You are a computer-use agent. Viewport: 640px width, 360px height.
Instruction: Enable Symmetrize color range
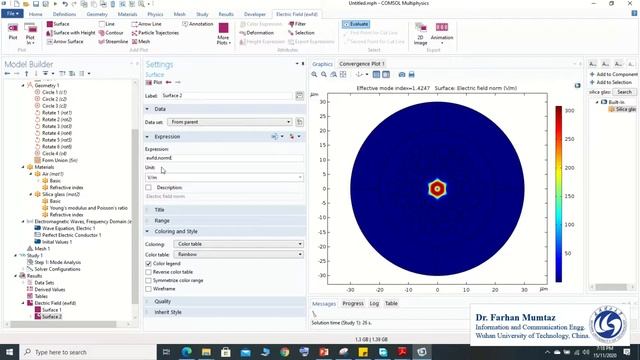149,280
